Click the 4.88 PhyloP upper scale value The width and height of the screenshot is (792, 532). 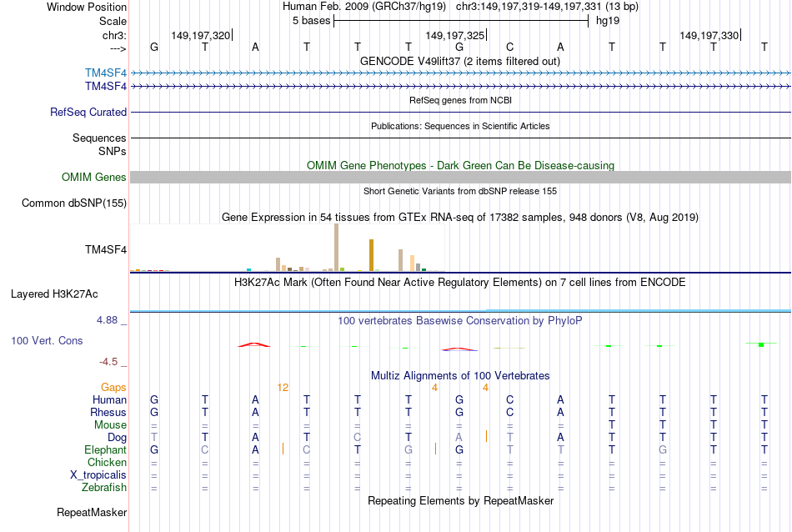point(107,320)
